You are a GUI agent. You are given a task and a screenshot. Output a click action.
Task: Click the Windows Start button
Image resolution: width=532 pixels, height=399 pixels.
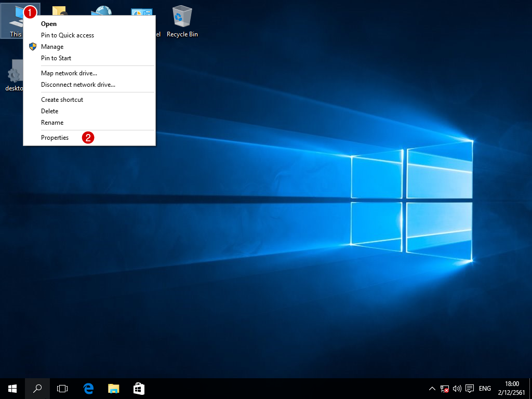point(12,388)
